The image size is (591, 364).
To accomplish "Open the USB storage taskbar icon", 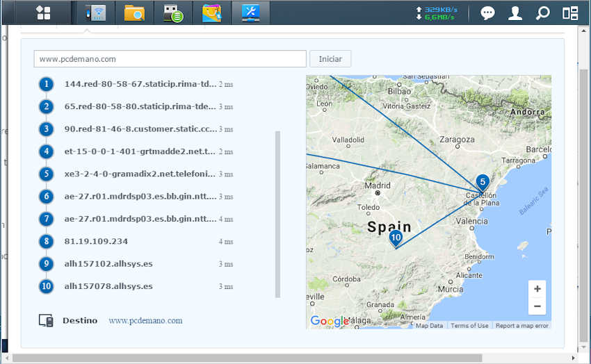I will tap(173, 13).
